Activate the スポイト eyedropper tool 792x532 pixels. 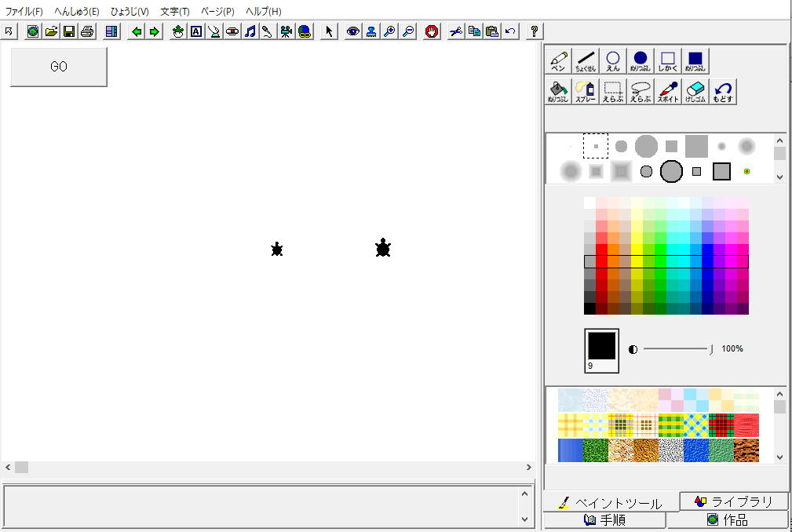point(668,92)
